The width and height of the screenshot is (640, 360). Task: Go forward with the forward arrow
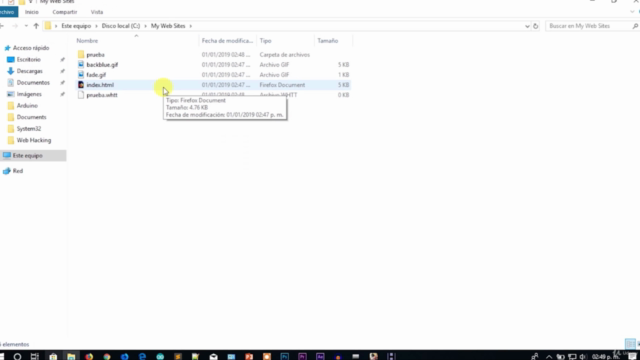click(15, 26)
